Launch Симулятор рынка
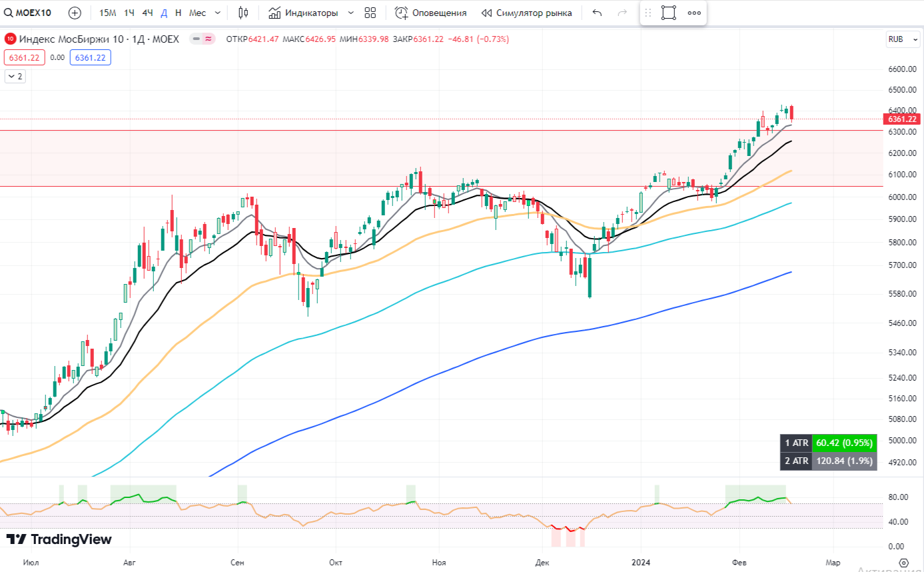This screenshot has height=572, width=924. tap(526, 13)
